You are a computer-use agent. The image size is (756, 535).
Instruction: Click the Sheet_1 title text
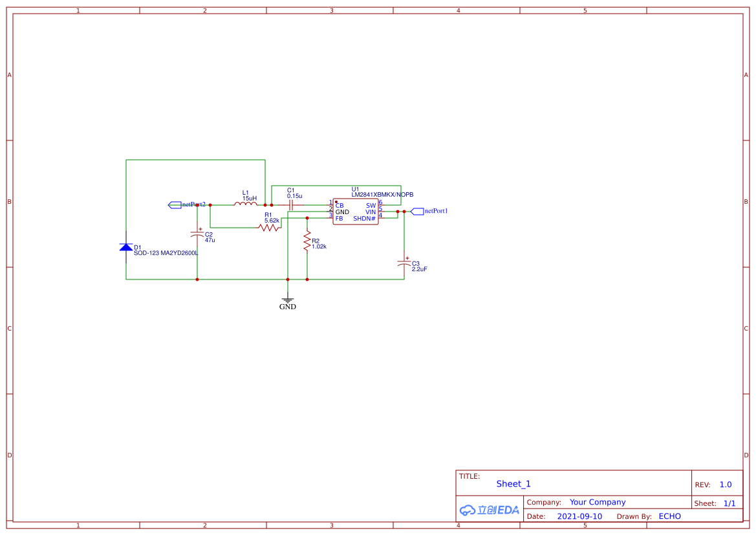tap(513, 484)
